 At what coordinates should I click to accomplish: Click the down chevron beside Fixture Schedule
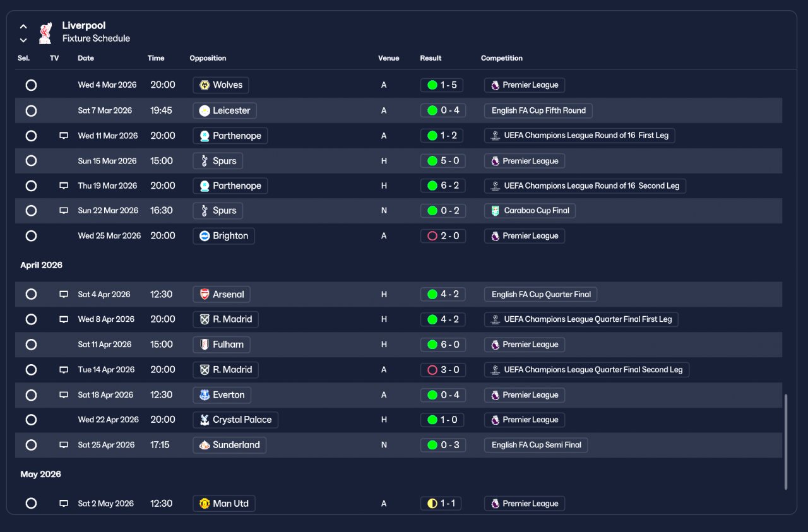[x=23, y=40]
